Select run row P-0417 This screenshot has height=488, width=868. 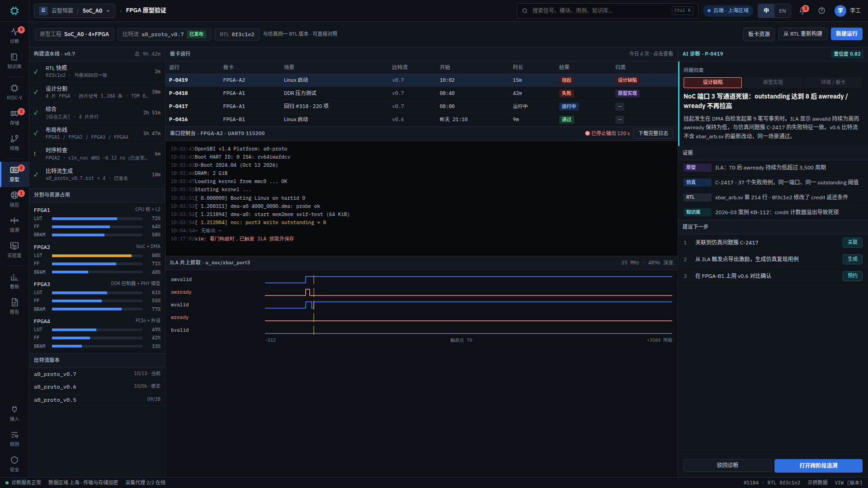(421, 106)
